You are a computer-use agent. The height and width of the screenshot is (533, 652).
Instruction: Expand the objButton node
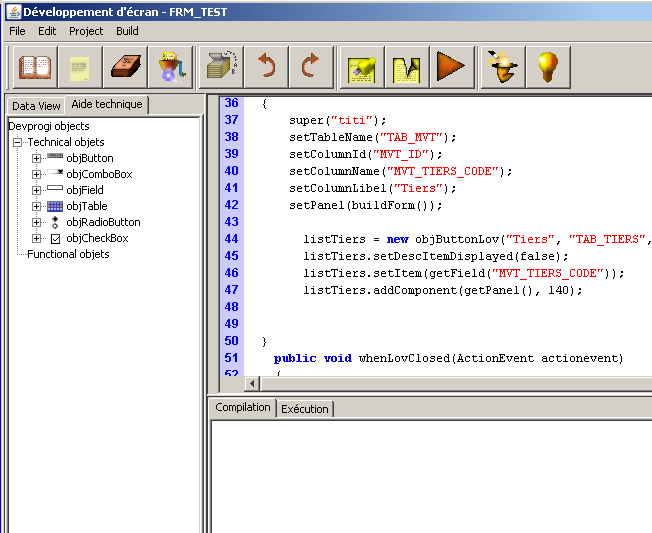click(x=37, y=158)
